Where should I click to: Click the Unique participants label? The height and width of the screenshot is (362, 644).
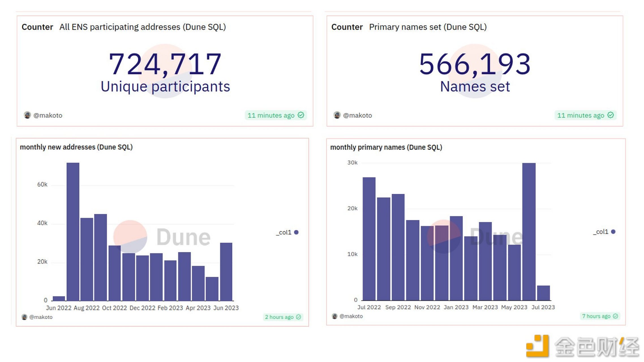point(165,87)
